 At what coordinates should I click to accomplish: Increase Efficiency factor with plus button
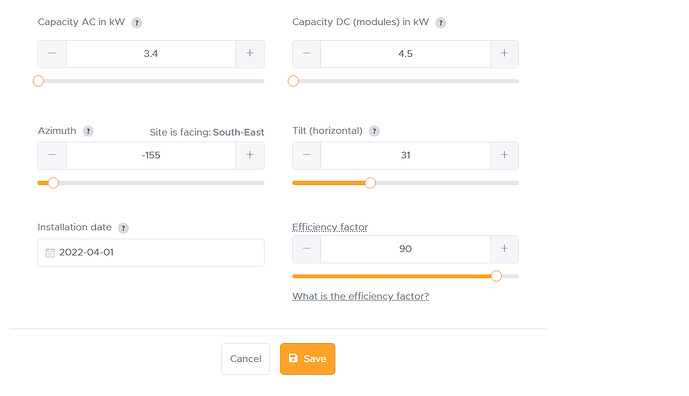click(x=504, y=249)
